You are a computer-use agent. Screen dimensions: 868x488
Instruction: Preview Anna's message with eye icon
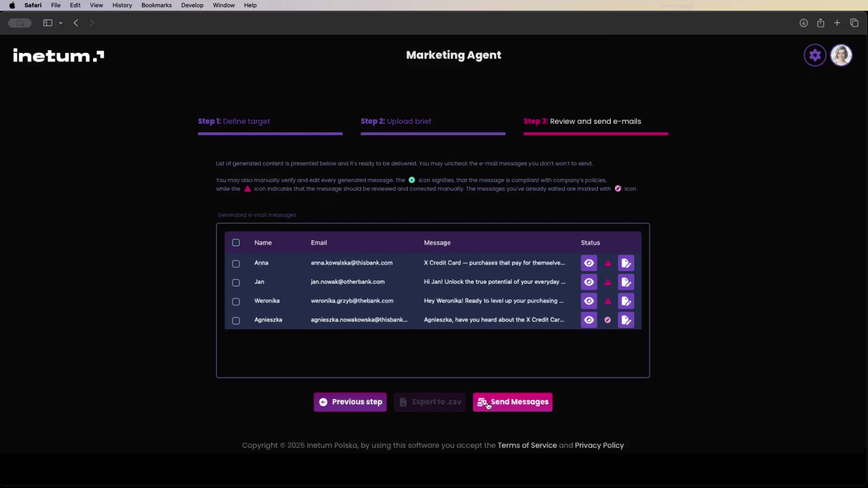(x=589, y=263)
